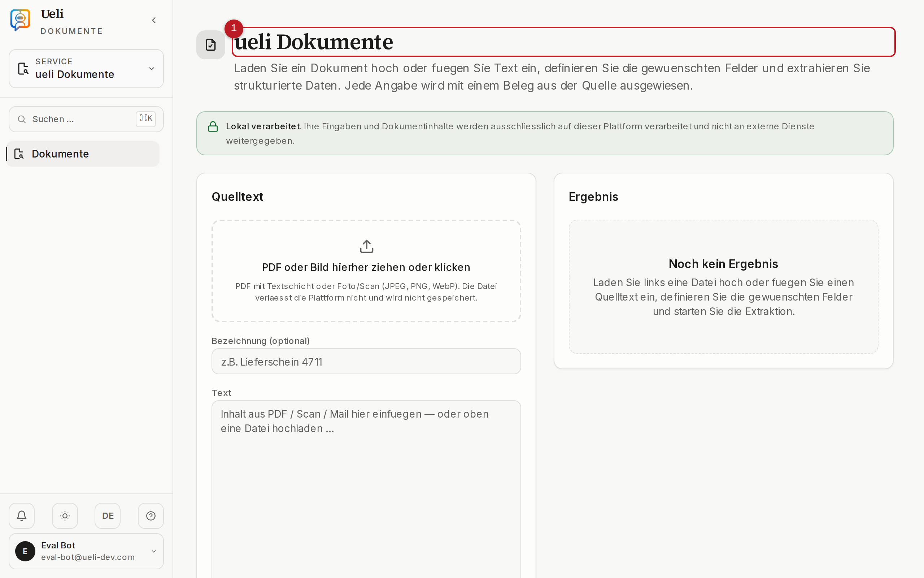Open the SERVICE ueli Dokumente dropdown
The height and width of the screenshot is (578, 924).
(x=86, y=68)
